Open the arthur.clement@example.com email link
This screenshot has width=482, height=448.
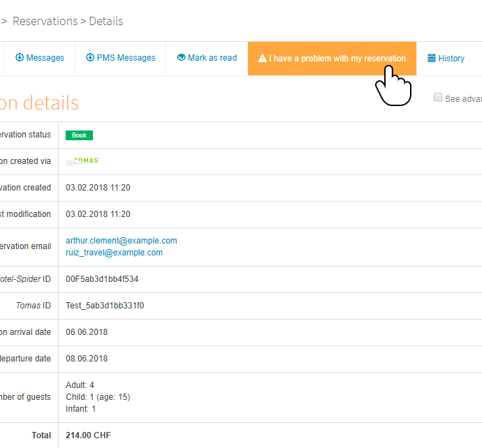[122, 241]
